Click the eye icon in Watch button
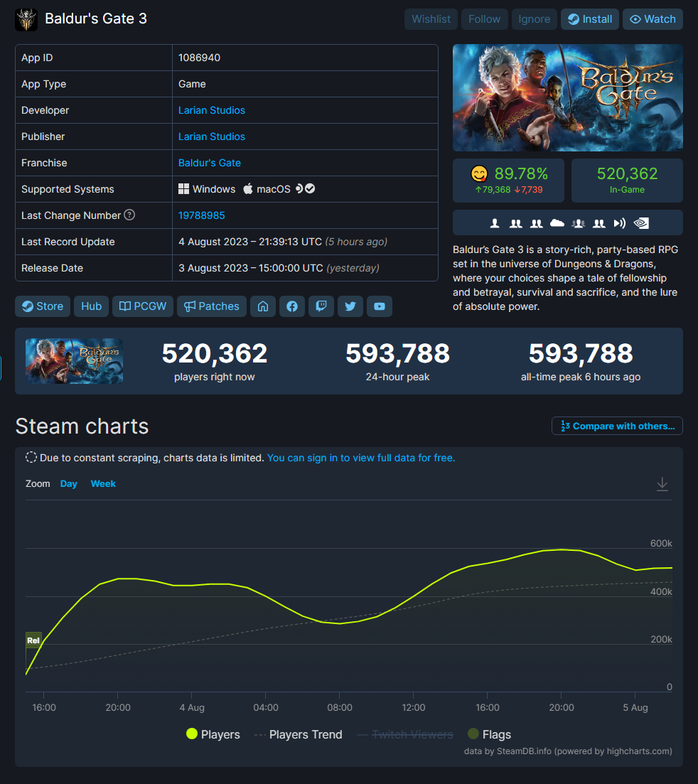Viewport: 698px width, 784px height. pos(635,19)
